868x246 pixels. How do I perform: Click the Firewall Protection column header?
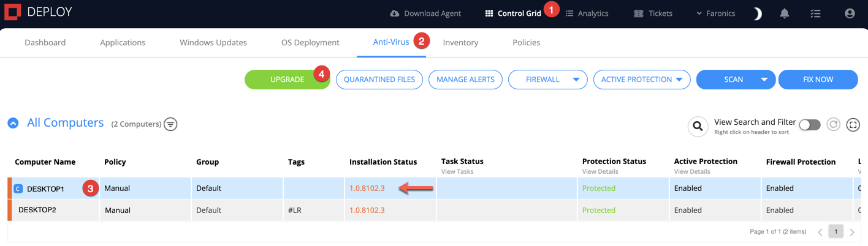click(x=801, y=162)
